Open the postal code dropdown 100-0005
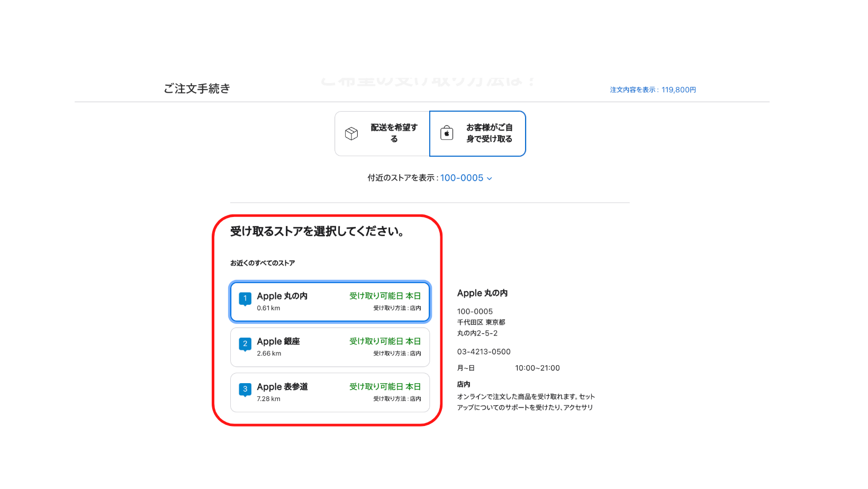 tap(466, 178)
